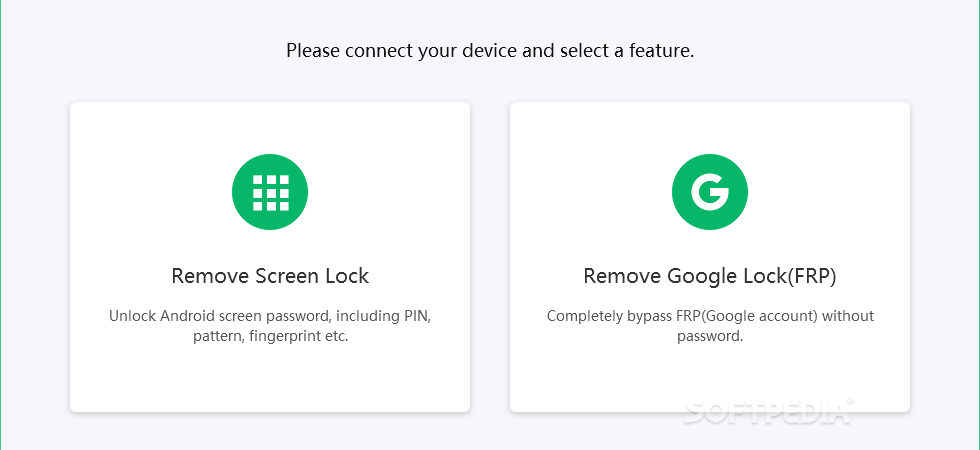The width and height of the screenshot is (980, 450).
Task: Click blank space above the keypad icon
Action: click(270, 128)
